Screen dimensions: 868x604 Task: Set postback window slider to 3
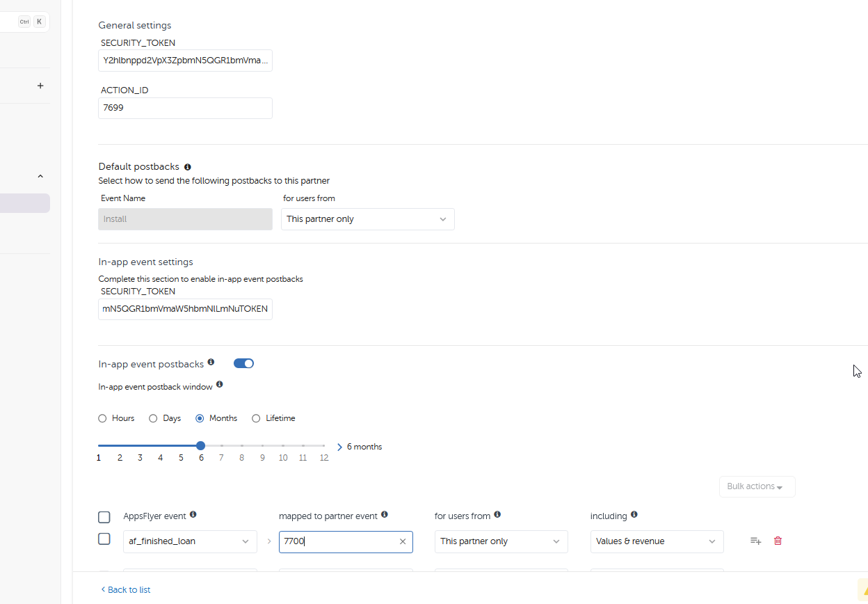(140, 445)
